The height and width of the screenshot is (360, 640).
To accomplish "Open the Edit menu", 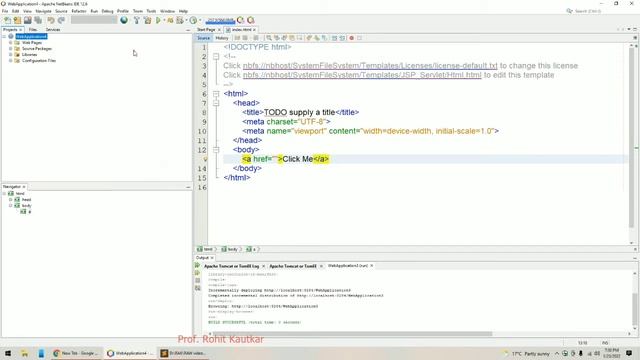I will click(16, 11).
